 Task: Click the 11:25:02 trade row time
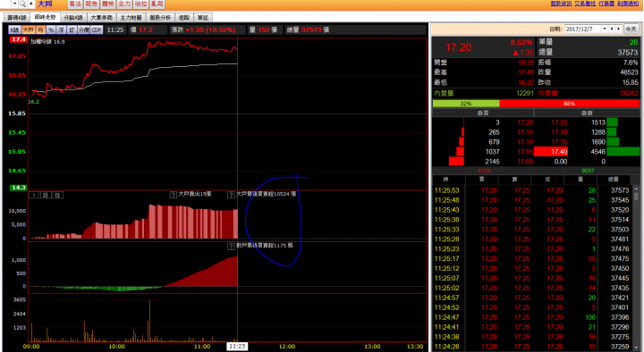click(447, 288)
